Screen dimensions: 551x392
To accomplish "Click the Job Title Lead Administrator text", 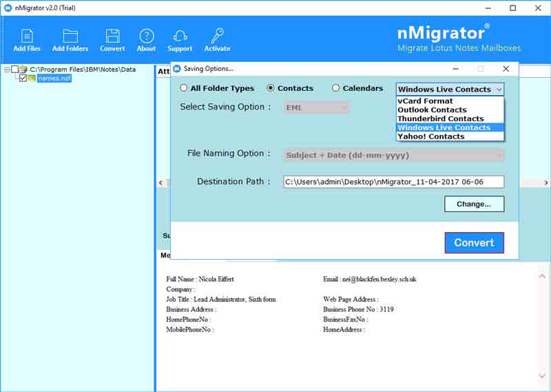I will click(221, 299).
